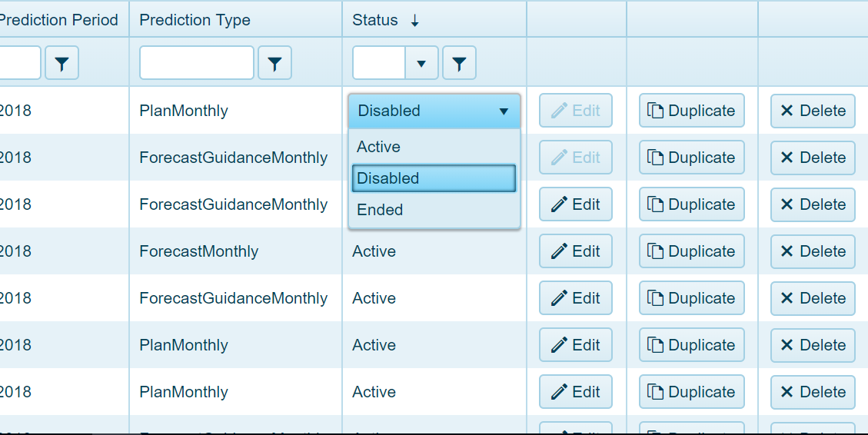Open the Status filter dropdown arrow

[421, 64]
